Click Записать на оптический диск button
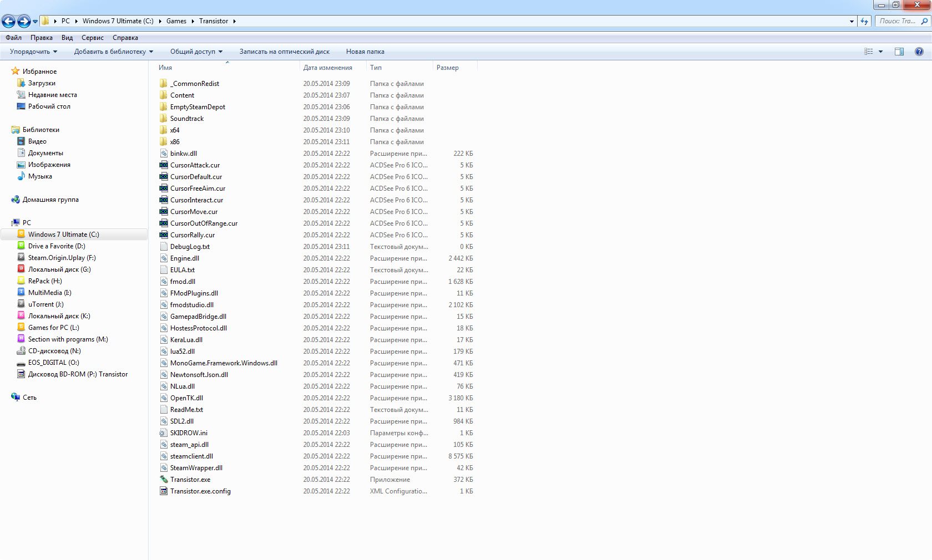The height and width of the screenshot is (560, 932). 284,52
